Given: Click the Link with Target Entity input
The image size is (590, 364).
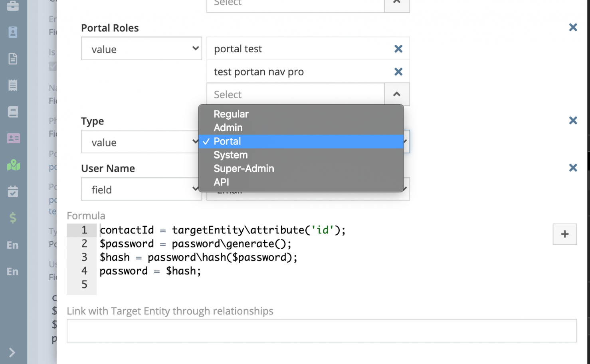Looking at the screenshot, I should point(321,330).
